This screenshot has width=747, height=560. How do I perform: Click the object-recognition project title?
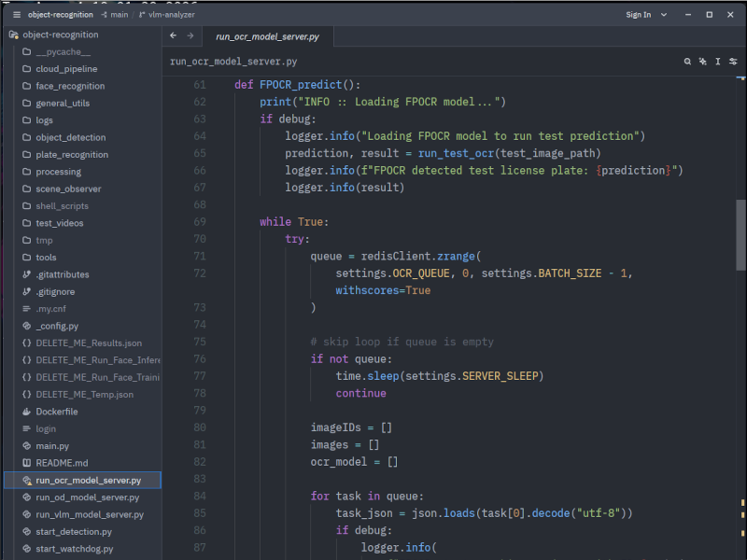click(x=61, y=15)
